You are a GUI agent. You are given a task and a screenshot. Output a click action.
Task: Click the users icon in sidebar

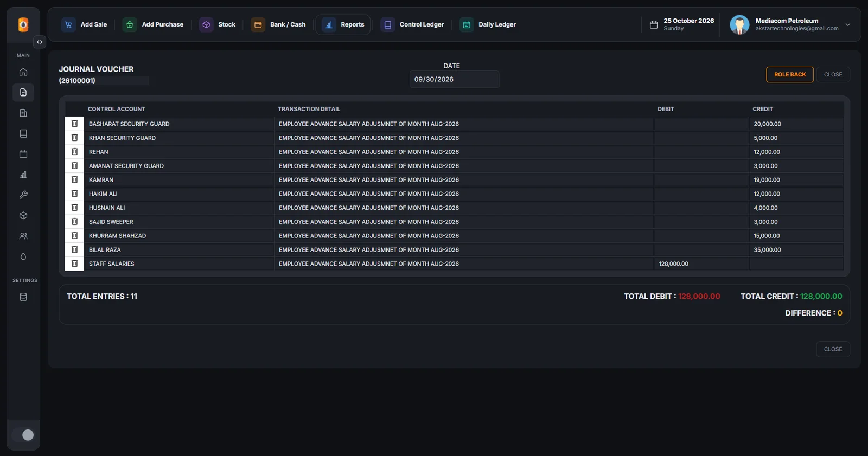(23, 236)
